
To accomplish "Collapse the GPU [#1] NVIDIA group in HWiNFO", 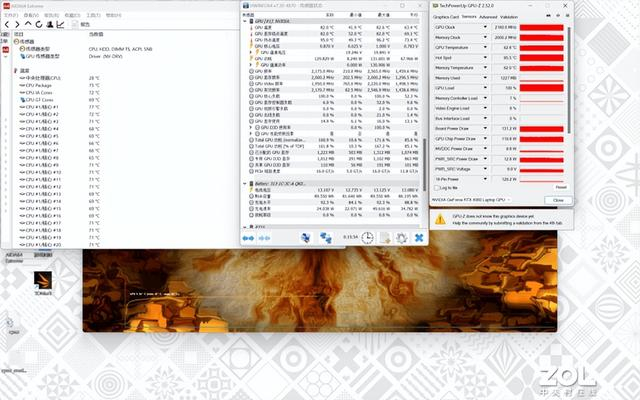I will (x=245, y=21).
